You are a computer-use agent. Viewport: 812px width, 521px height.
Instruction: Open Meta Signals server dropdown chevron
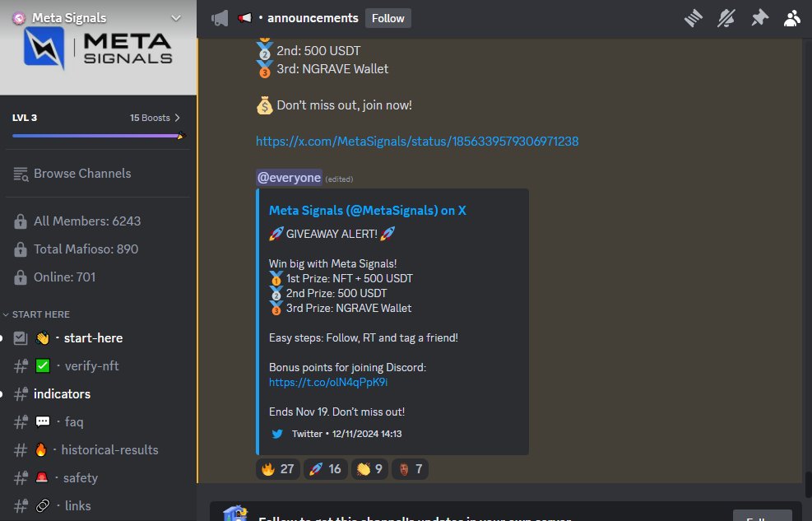click(x=176, y=18)
